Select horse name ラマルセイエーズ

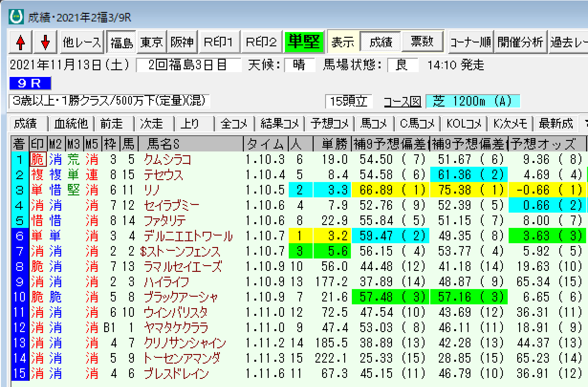[x=183, y=267]
